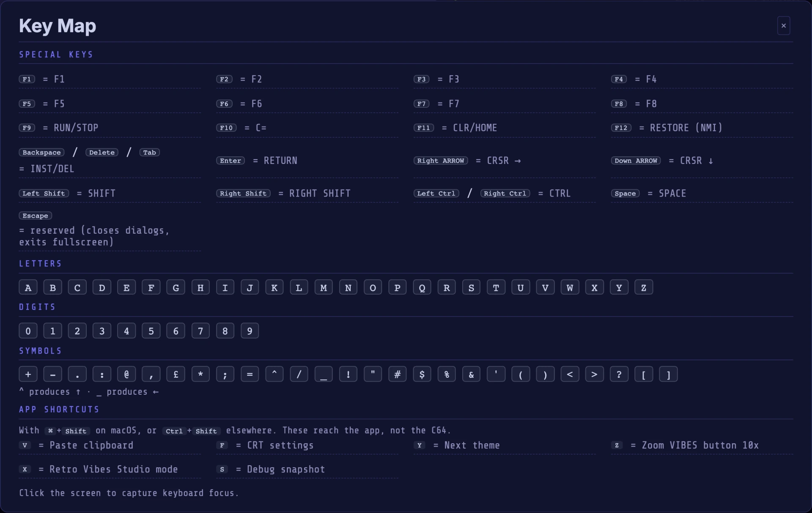Click the Backspace key badge

[41, 153]
